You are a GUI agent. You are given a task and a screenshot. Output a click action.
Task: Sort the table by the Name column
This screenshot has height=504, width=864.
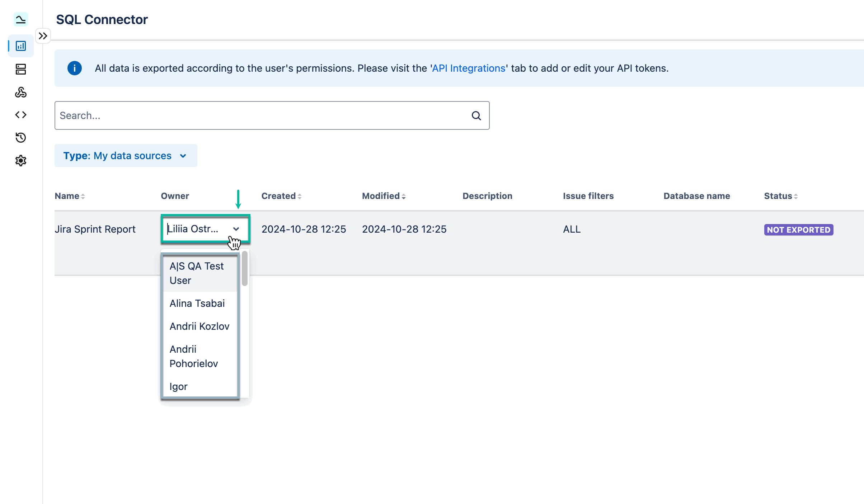pyautogui.click(x=69, y=196)
